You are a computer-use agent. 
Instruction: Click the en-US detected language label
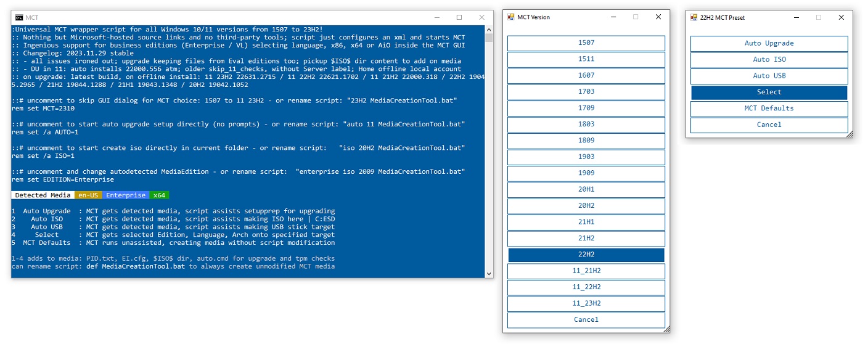(89, 195)
